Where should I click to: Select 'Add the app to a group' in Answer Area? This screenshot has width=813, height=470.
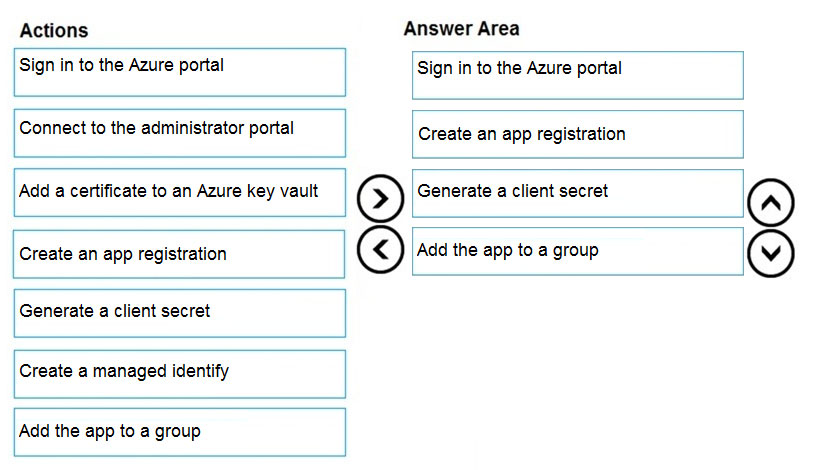click(x=578, y=251)
